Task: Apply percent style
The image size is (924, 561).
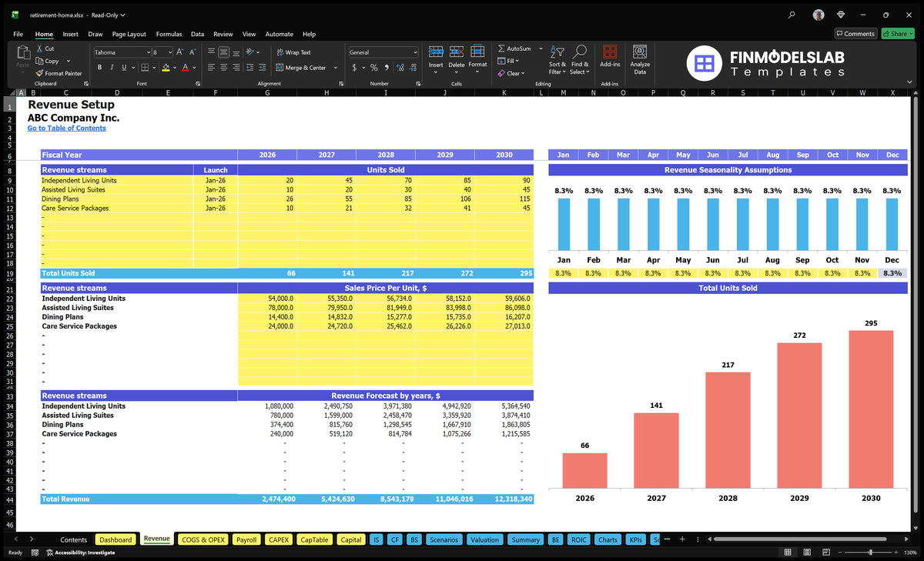Action: coord(374,68)
